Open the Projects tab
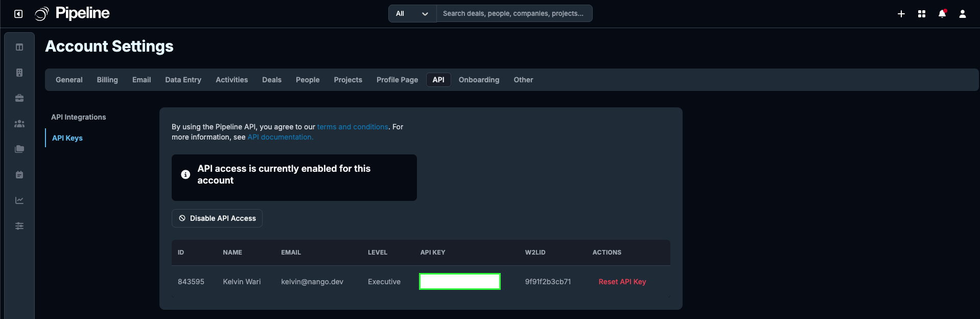The image size is (980, 319). point(348,80)
